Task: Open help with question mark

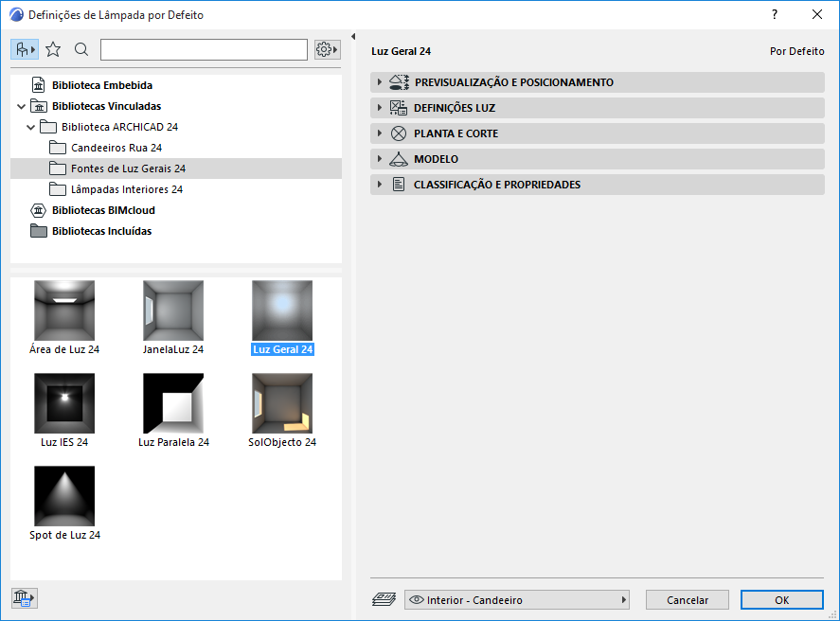Action: pyautogui.click(x=775, y=14)
